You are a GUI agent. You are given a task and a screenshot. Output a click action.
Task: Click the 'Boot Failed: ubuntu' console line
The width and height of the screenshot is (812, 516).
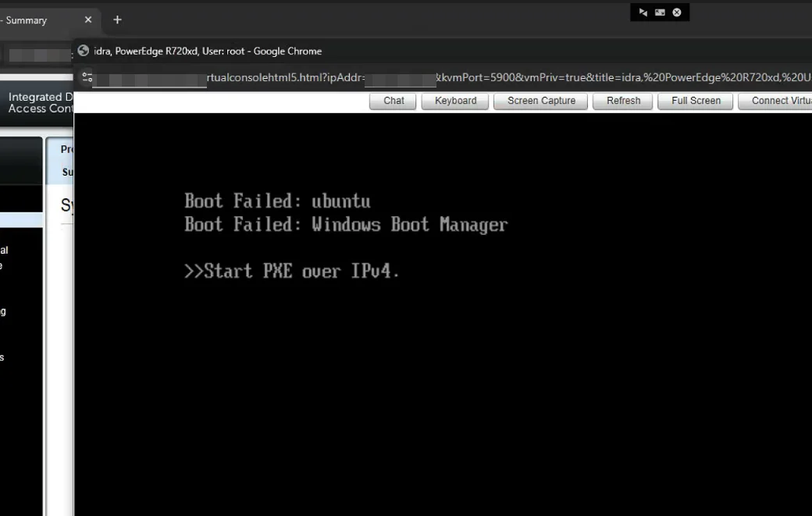(x=278, y=201)
